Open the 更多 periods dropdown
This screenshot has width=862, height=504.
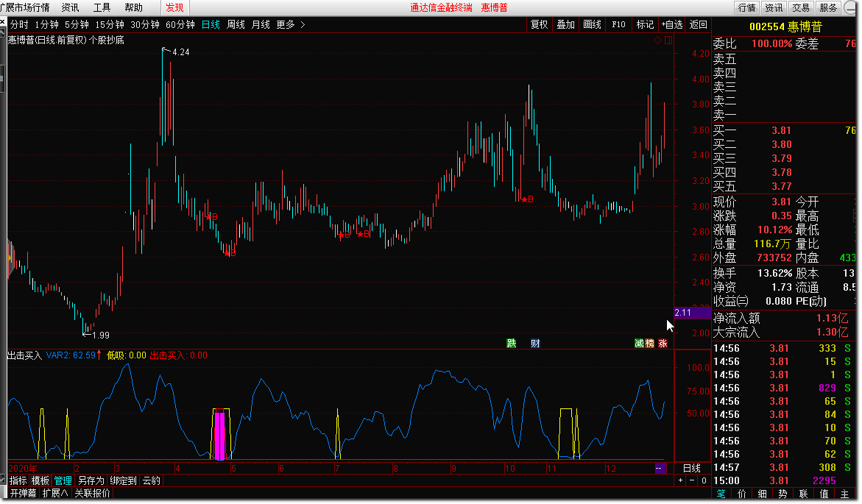286,25
